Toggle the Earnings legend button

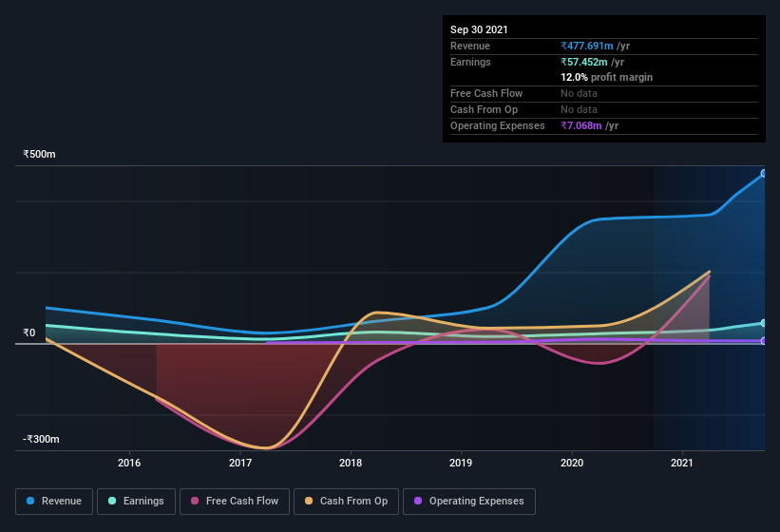136,502
